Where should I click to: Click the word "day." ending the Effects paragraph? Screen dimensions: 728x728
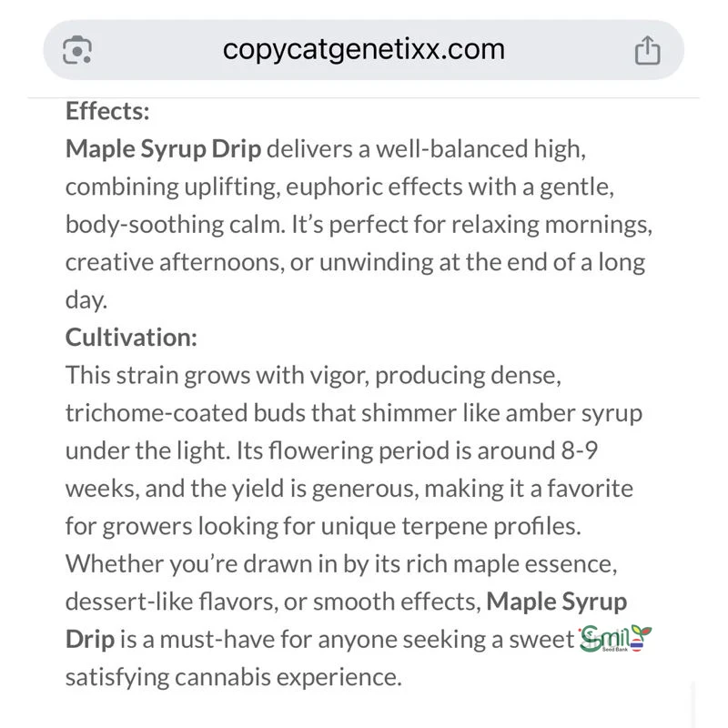[86, 299]
